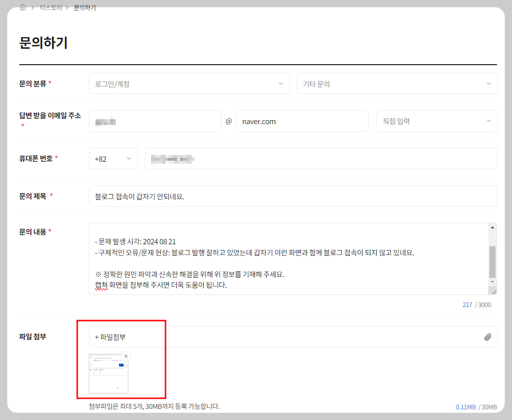
Task: Open the 티스토리 breadcrumb link
Action: (x=50, y=7)
